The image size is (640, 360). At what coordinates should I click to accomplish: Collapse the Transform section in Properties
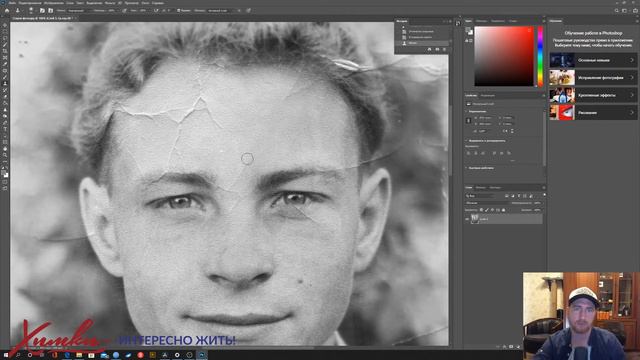click(466, 111)
